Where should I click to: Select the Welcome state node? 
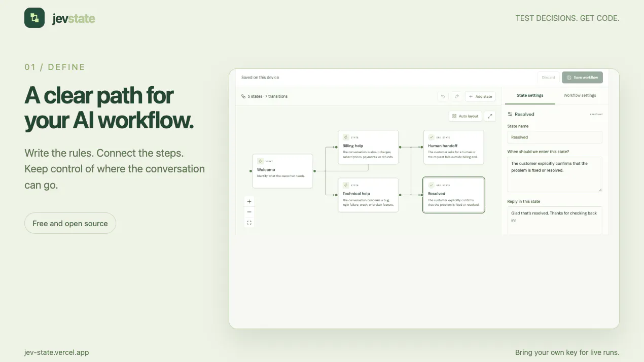tap(282, 171)
